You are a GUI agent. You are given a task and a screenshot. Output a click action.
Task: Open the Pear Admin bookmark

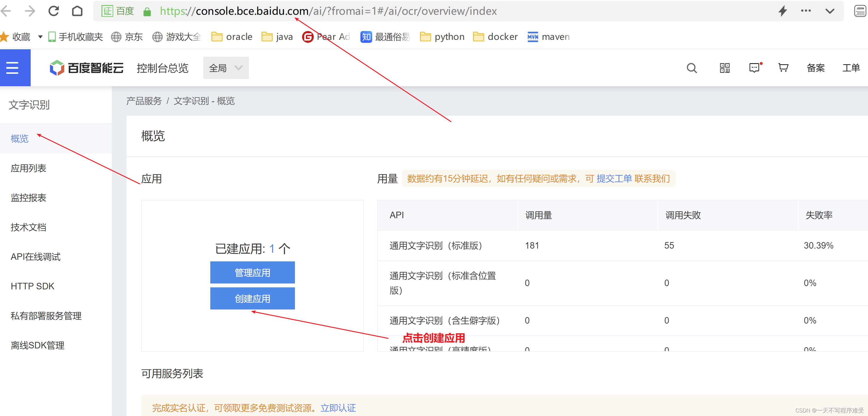(x=326, y=37)
